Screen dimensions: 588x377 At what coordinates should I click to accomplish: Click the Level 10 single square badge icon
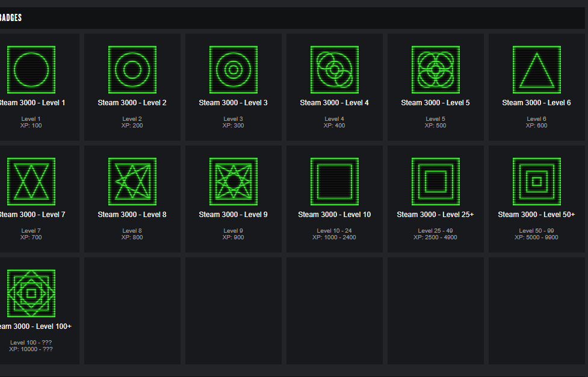point(335,182)
